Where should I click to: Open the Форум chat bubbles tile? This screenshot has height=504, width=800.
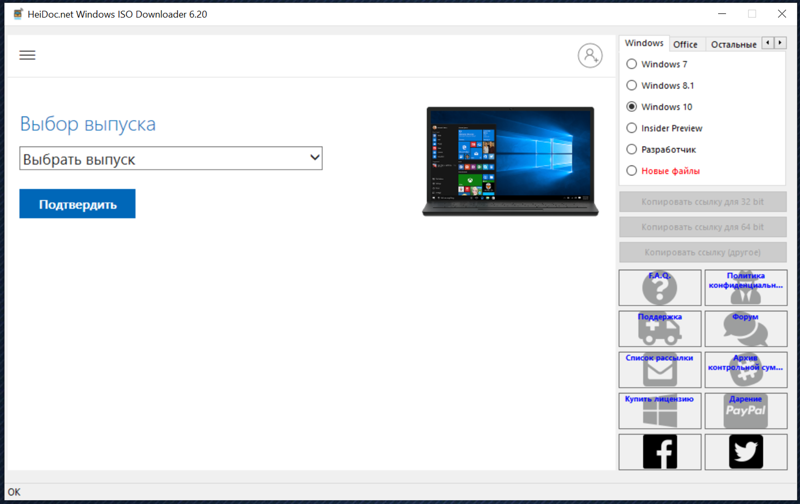pos(745,329)
